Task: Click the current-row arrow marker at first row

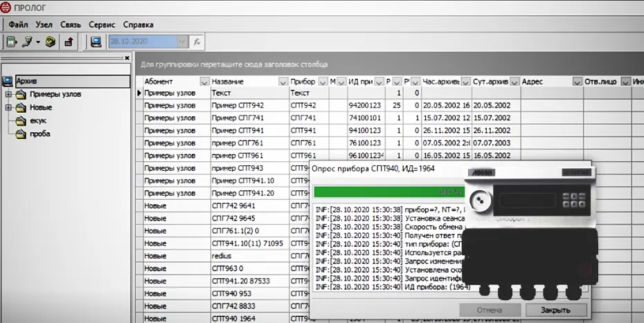Action: 139,93
